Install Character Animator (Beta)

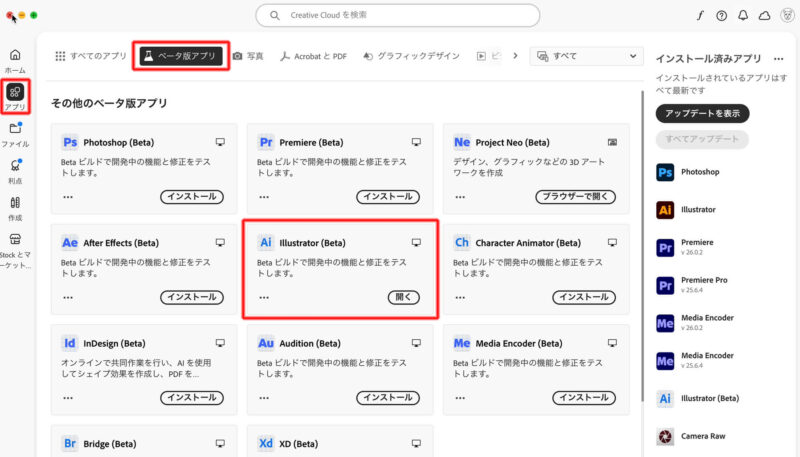coord(584,297)
